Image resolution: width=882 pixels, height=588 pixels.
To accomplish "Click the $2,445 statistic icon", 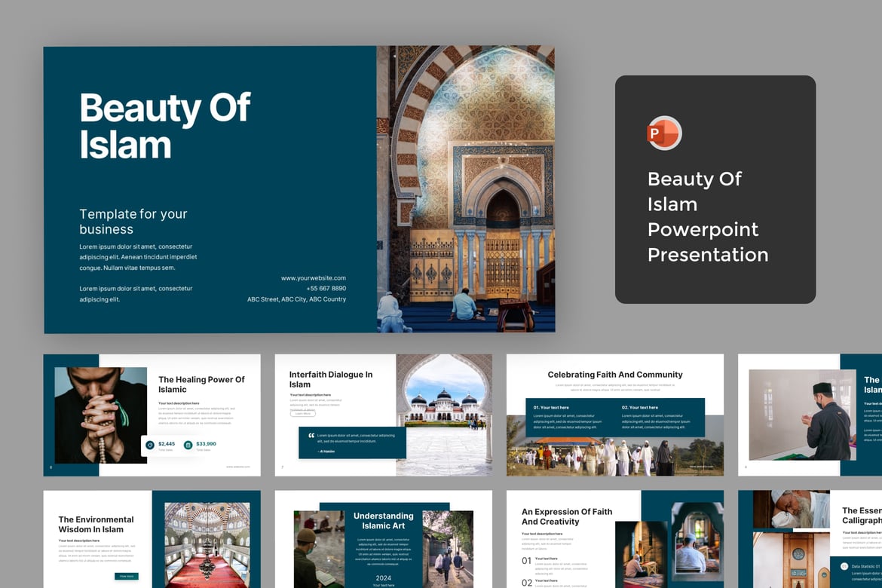I will click(x=150, y=445).
